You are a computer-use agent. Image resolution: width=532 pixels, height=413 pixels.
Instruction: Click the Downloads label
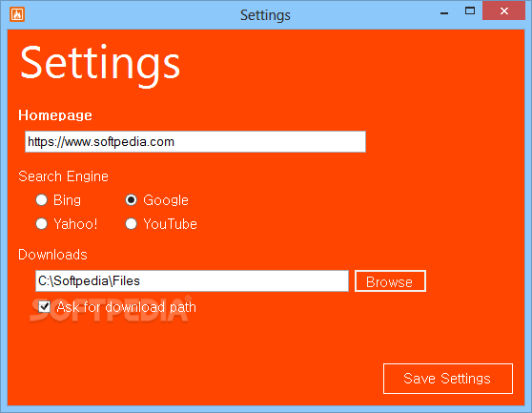(x=53, y=255)
